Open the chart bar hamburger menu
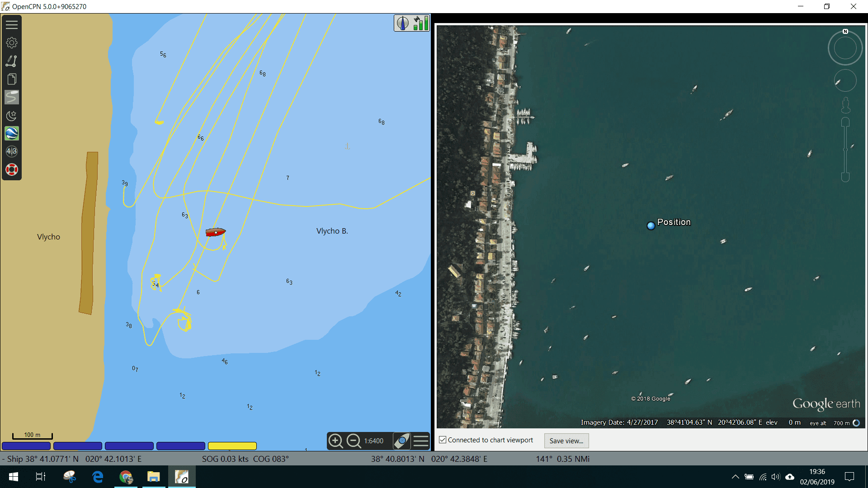This screenshot has width=868, height=488. point(421,441)
